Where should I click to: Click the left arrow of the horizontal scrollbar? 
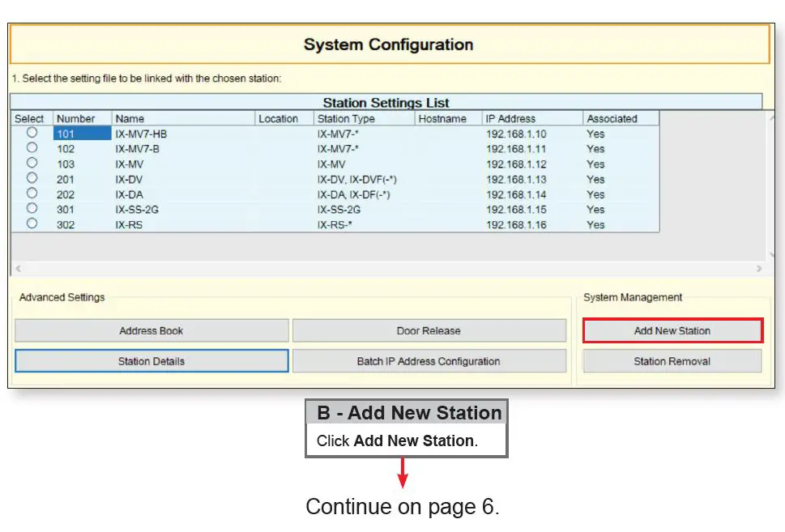pyautogui.click(x=18, y=269)
